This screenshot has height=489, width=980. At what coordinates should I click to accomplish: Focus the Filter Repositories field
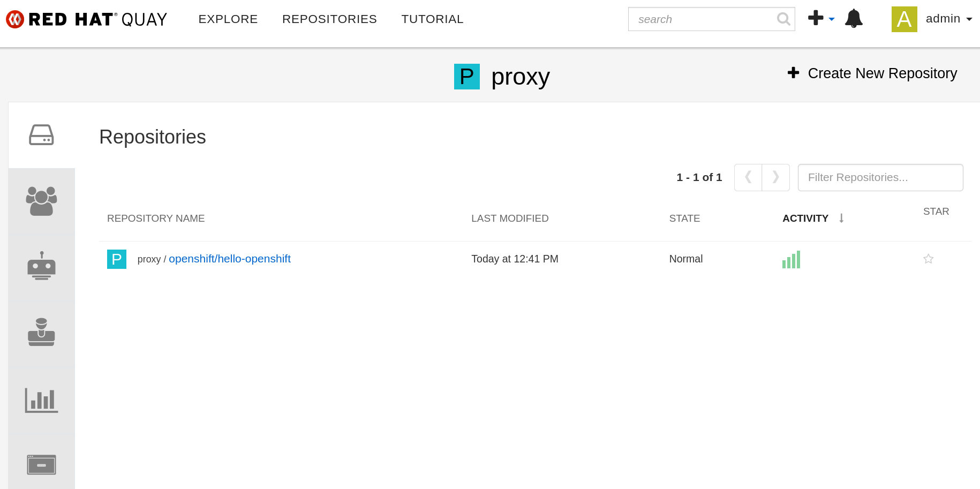coord(880,178)
